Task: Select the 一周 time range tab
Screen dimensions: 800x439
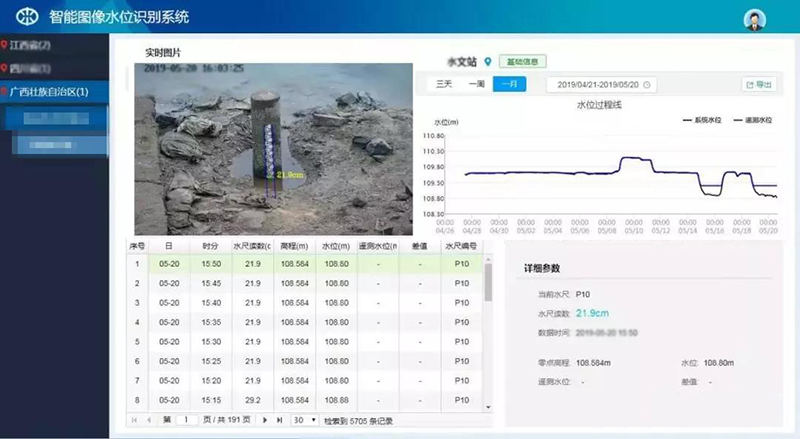Action: pos(476,84)
